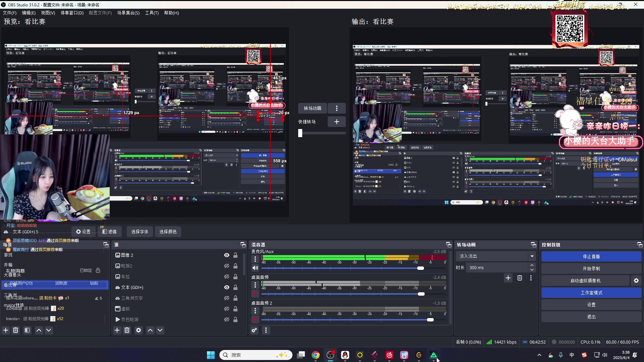Move scene up arrow in scenes toolbar

tap(39, 330)
